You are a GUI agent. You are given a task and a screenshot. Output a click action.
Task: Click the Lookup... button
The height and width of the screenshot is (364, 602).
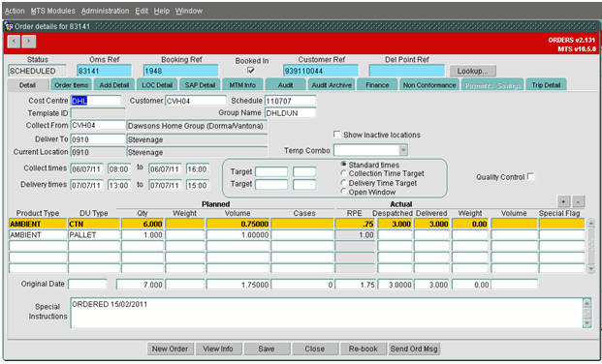pos(473,71)
